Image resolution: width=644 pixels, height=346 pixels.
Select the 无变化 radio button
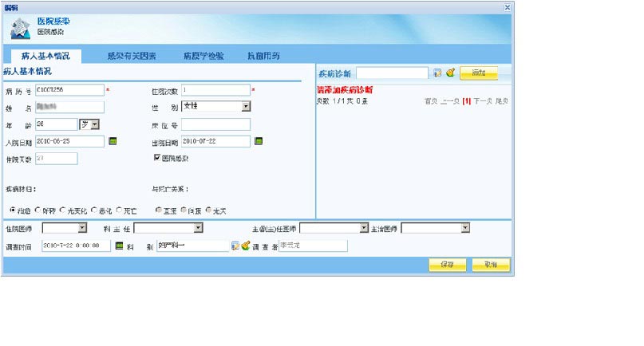pyautogui.click(x=62, y=210)
